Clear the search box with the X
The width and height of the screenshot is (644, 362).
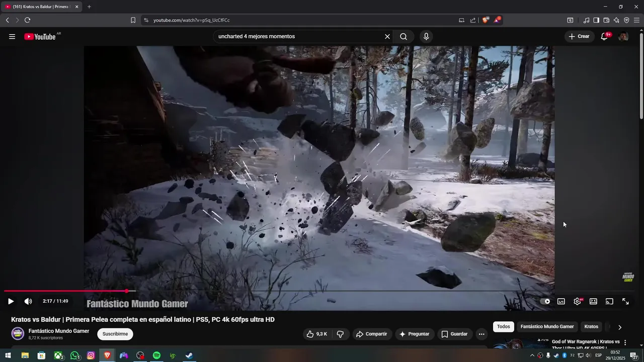coord(387,37)
